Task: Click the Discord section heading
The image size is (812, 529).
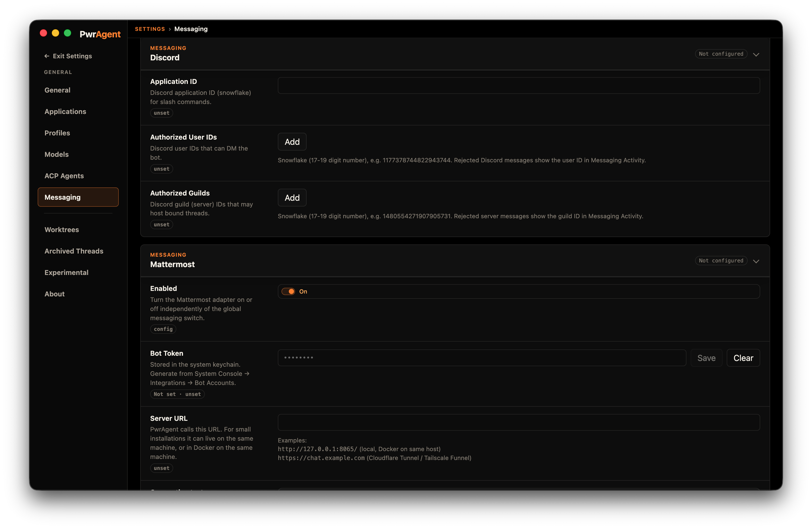Action: 165,57
